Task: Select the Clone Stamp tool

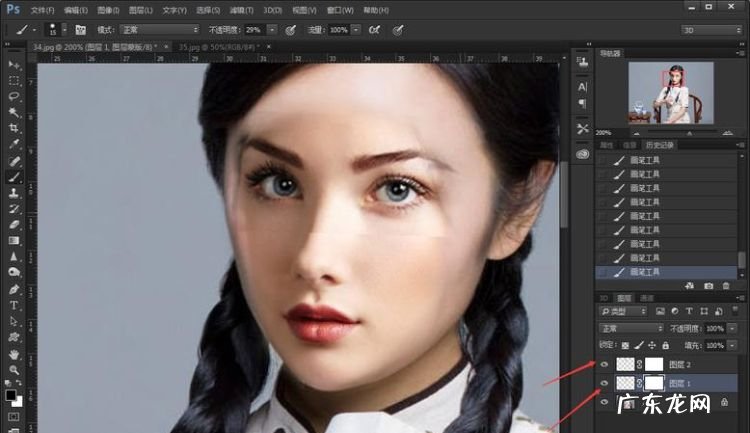Action: 14,192
